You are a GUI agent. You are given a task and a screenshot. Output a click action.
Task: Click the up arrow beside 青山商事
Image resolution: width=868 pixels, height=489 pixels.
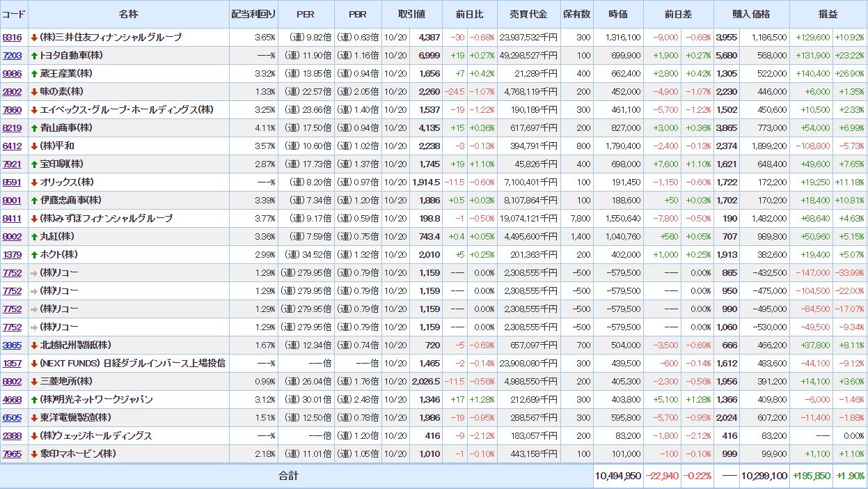pyautogui.click(x=33, y=128)
